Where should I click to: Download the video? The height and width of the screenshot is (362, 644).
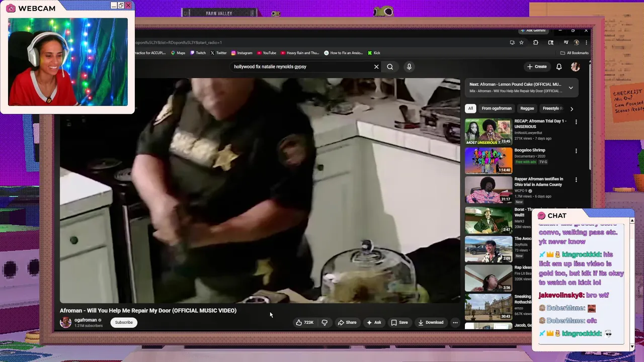[x=431, y=322]
